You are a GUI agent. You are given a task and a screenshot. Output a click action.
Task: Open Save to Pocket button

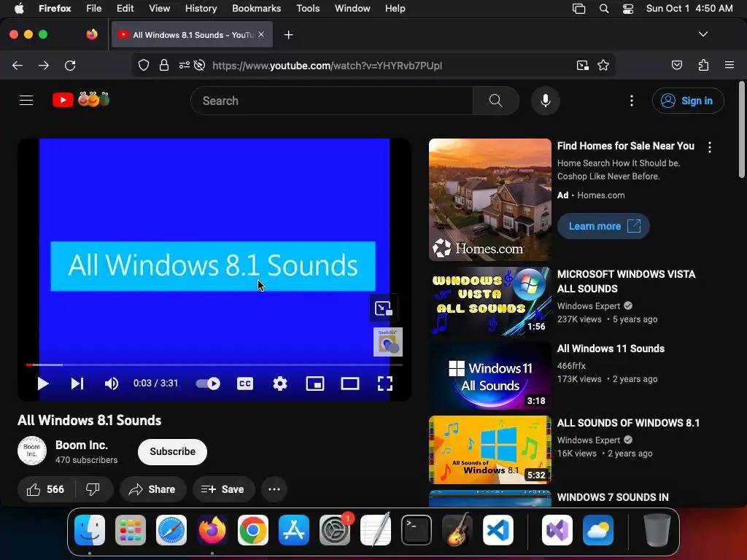point(677,65)
